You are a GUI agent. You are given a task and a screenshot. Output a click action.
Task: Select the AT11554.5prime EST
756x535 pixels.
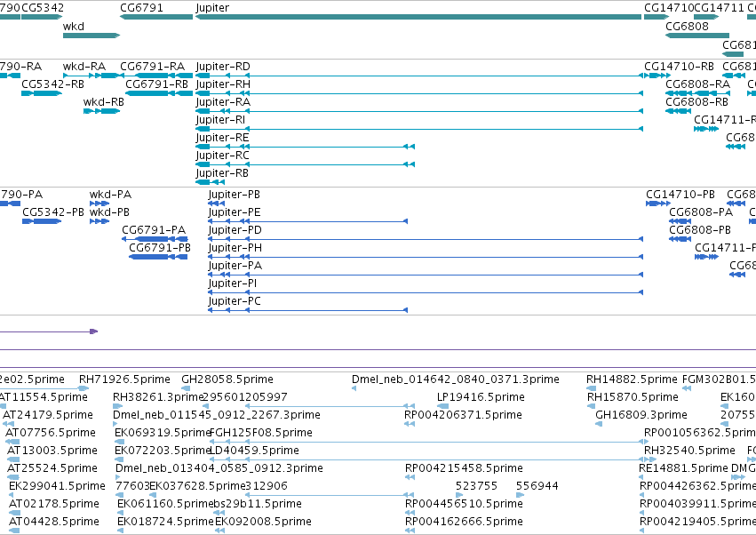(x=2, y=406)
